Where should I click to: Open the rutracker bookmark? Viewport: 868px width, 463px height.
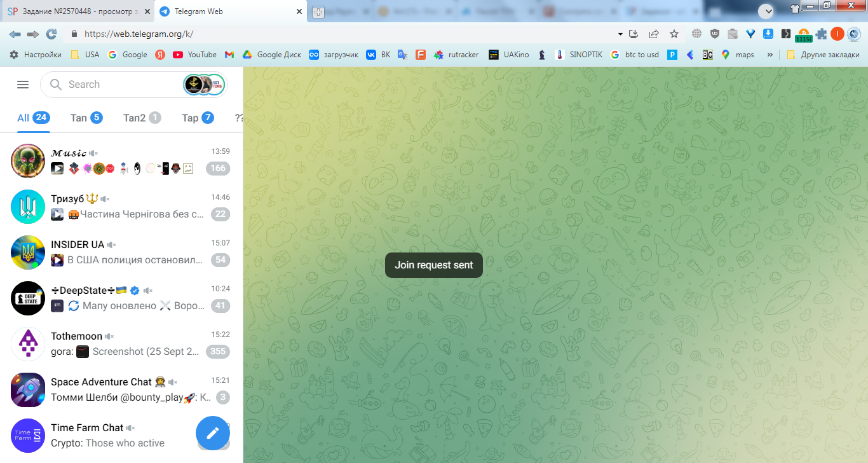[x=456, y=55]
